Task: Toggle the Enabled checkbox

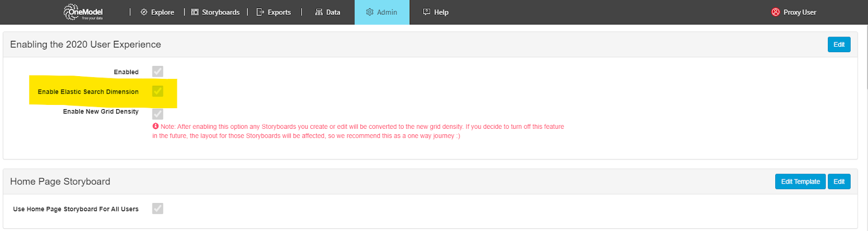Action: coord(158,72)
